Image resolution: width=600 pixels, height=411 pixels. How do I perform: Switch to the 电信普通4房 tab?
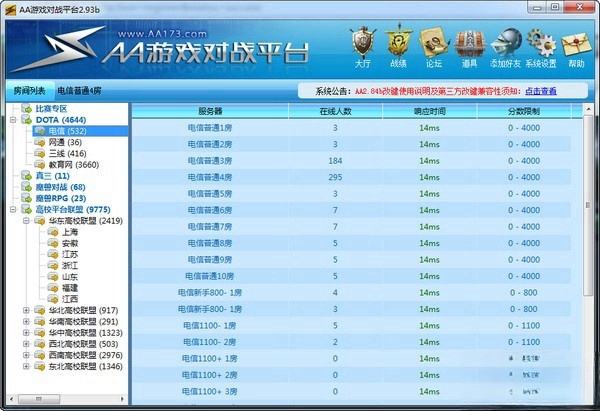coord(79,91)
